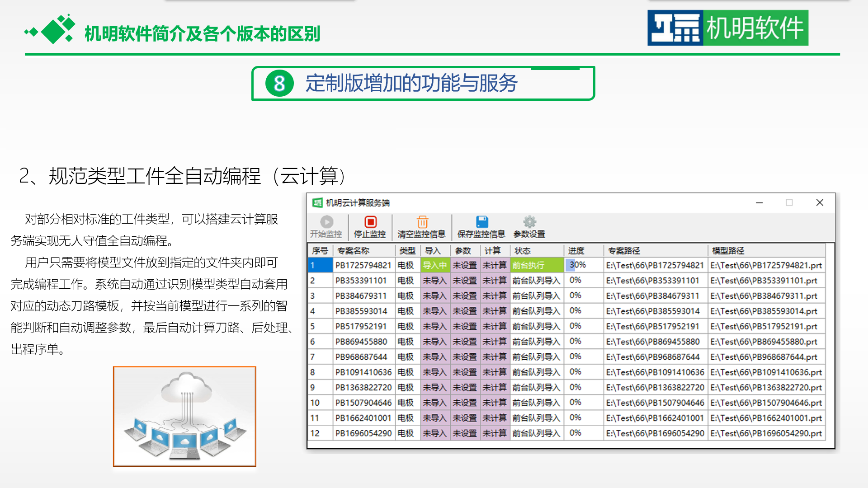
Task: Select project PB1507904646 name cell
Action: (x=364, y=403)
